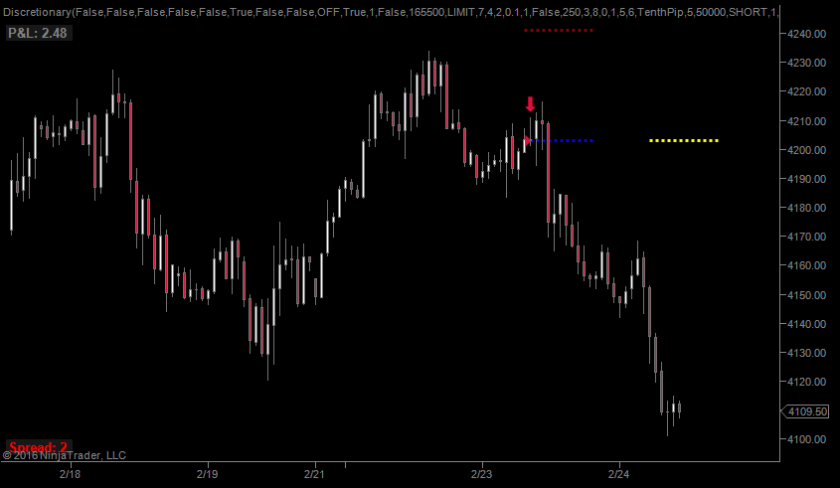Click the red Spread: 2 label
Screen dimensions: 840x488
pyautogui.click(x=38, y=447)
